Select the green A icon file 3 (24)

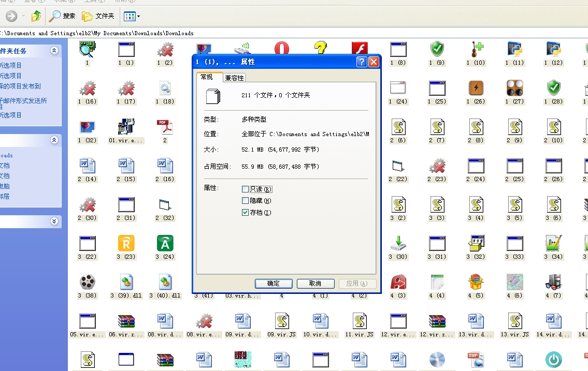[x=165, y=244]
